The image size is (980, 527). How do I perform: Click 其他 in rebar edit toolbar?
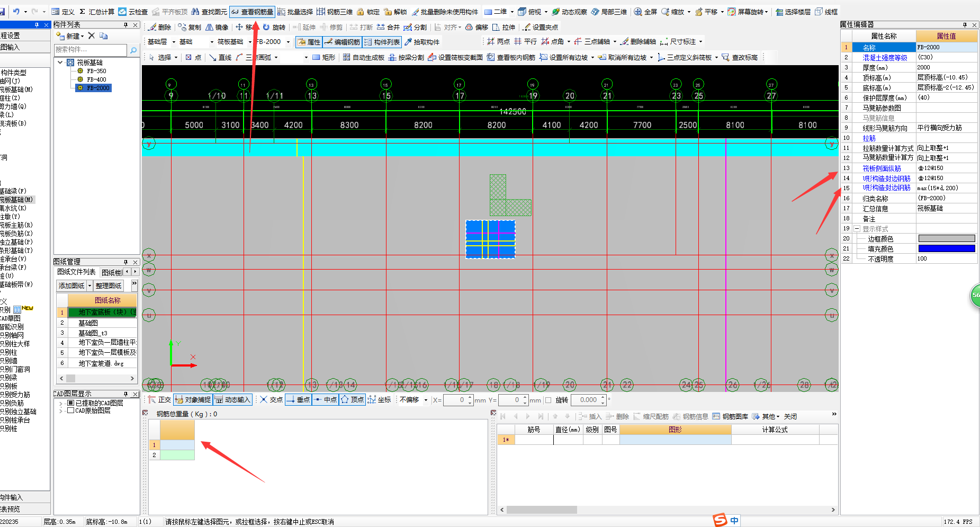tap(766, 417)
